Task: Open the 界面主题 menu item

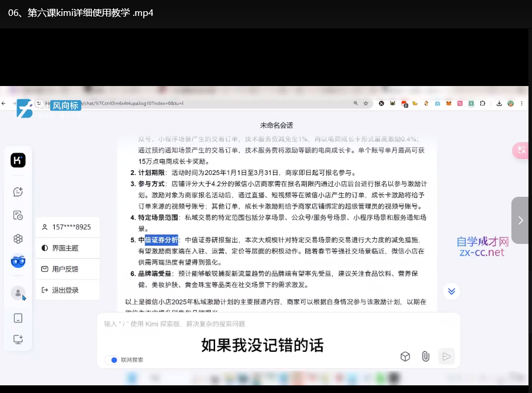Action: click(68, 248)
